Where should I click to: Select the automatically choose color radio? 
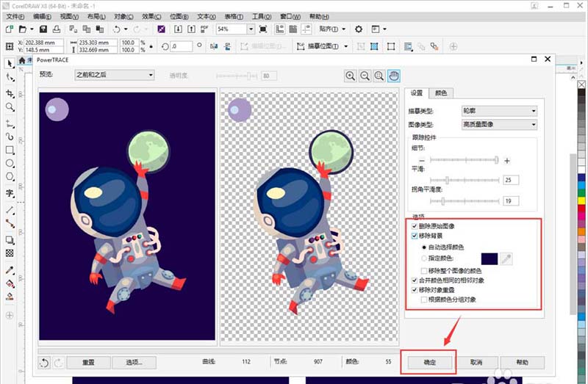pos(424,247)
